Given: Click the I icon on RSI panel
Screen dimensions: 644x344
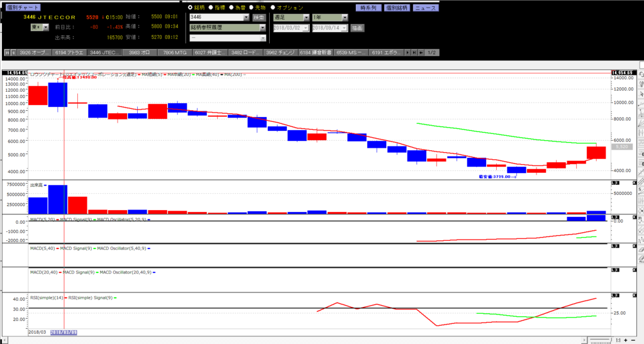Looking at the screenshot, I should (618, 296).
